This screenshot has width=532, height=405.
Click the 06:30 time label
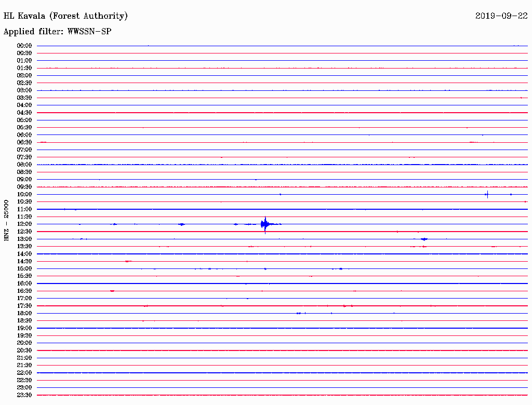click(x=24, y=142)
